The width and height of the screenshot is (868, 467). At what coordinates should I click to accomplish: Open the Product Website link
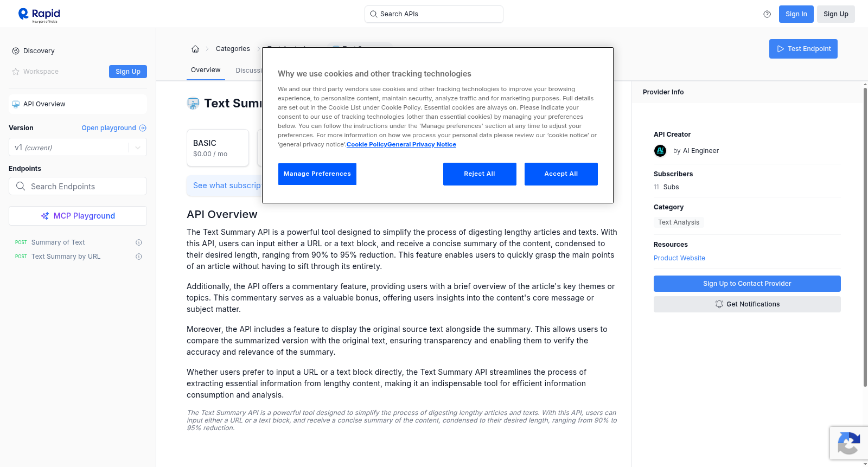pos(679,258)
